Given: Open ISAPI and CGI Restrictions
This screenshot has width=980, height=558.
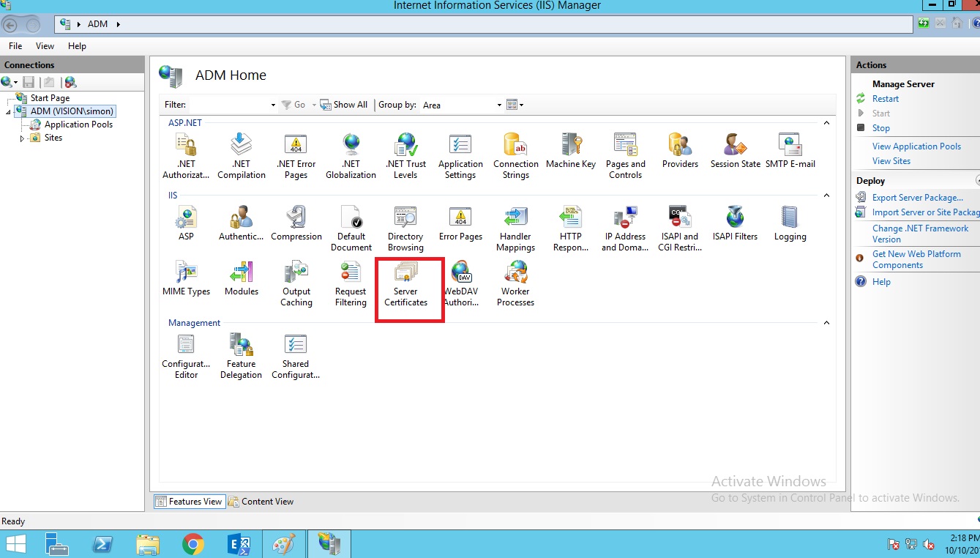Looking at the screenshot, I should [x=680, y=228].
